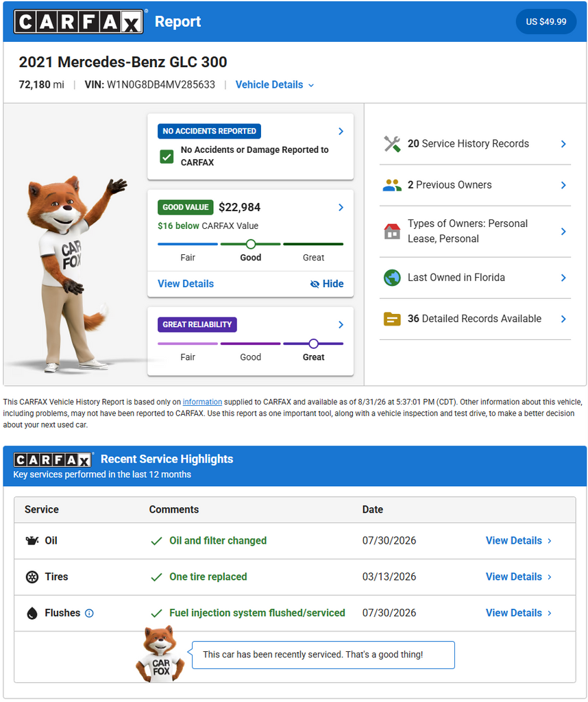Click the globe Last Owned icon
Screen dimensions: 588x702
pos(392,278)
